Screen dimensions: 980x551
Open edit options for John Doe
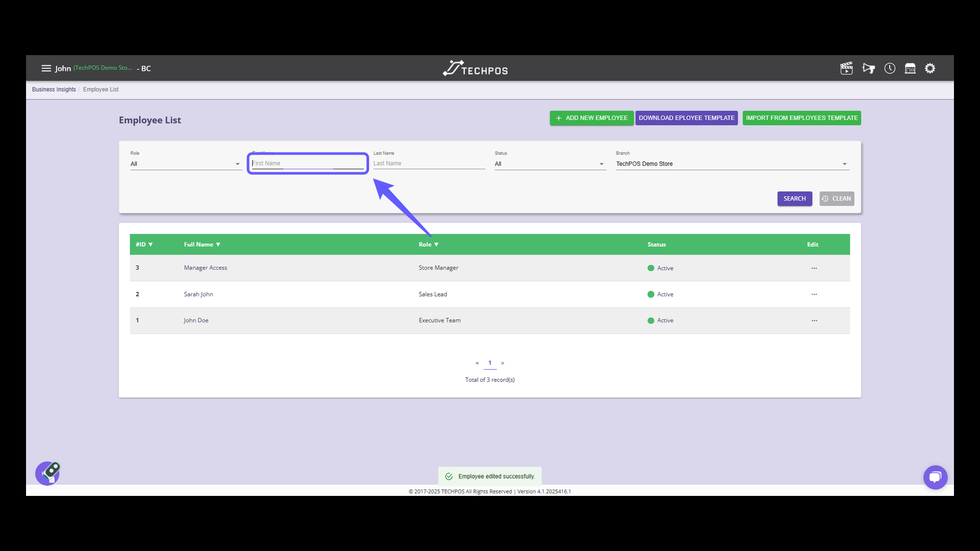pos(814,320)
